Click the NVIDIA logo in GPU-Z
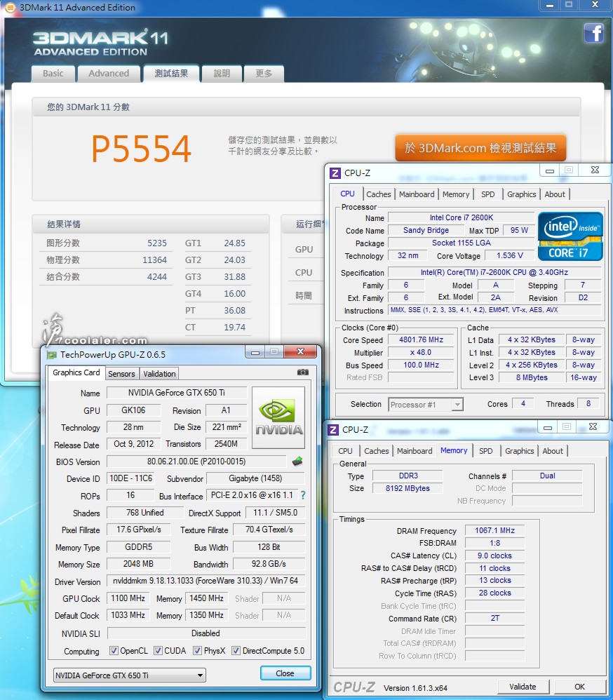Image resolution: width=613 pixels, height=700 pixels. 278,417
